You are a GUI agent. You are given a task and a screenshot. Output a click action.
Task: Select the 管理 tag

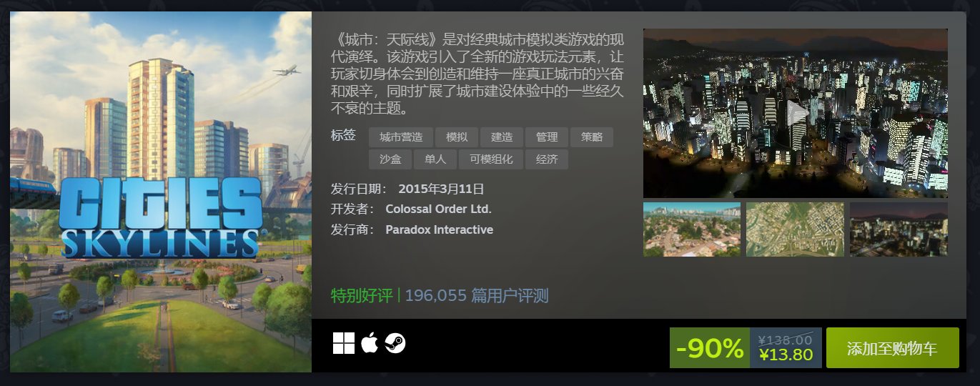(x=547, y=137)
